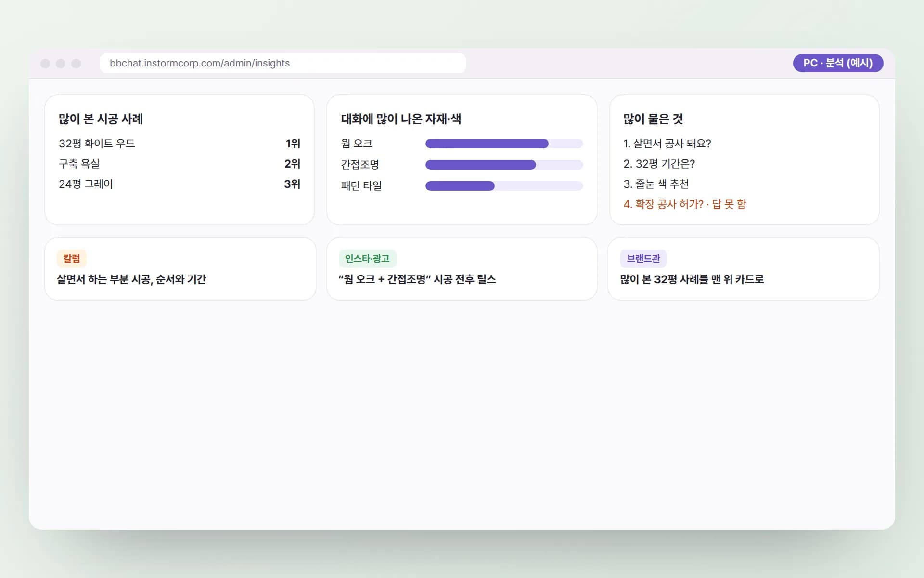
Task: Open suggestion 월 오크 + 간접조명 시공 전후 릴스
Action: pyautogui.click(x=417, y=279)
